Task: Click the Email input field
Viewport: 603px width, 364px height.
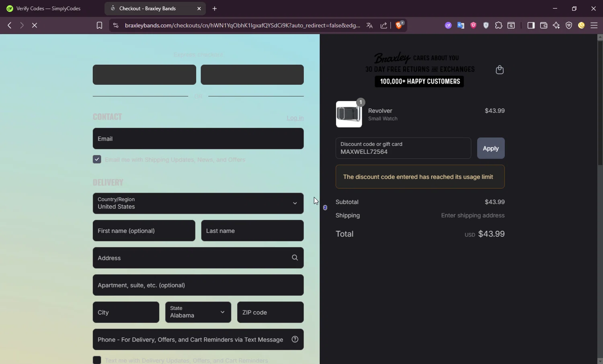Action: [198, 139]
